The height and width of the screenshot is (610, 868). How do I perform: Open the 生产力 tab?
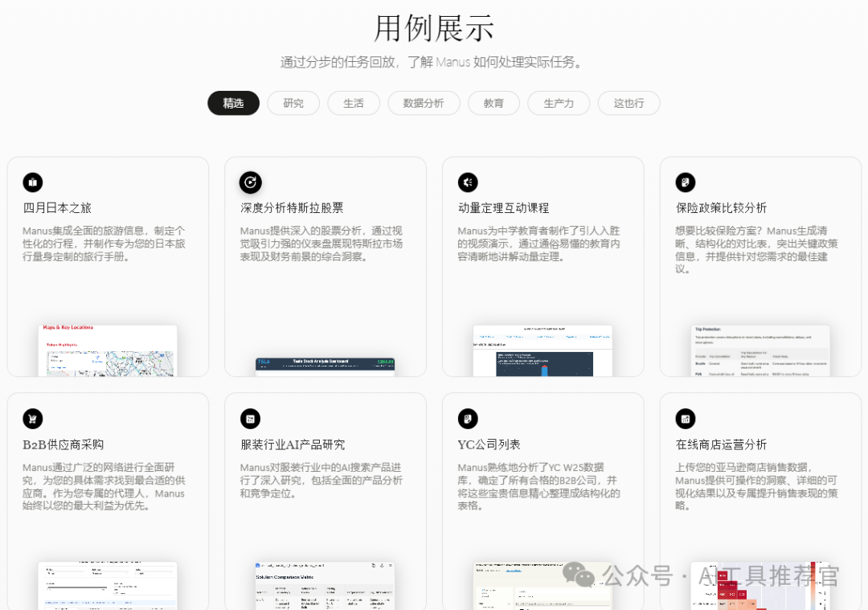click(x=559, y=103)
